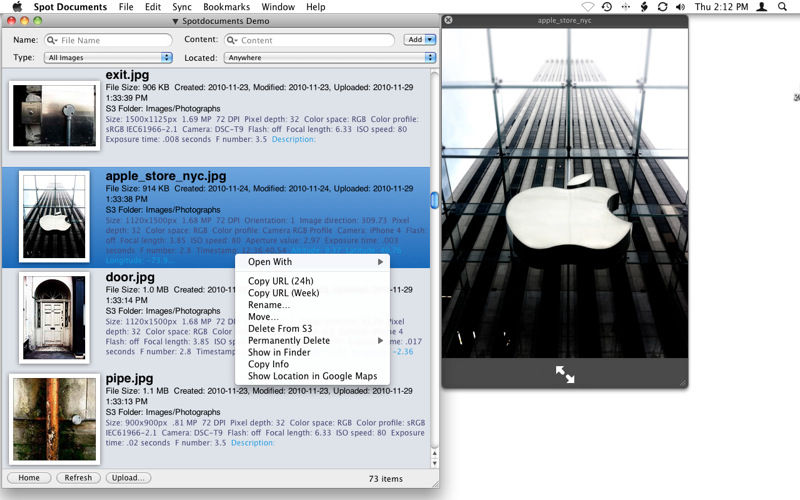The width and height of the screenshot is (800, 500).
Task: Open the Edit menu
Action: coord(153,7)
